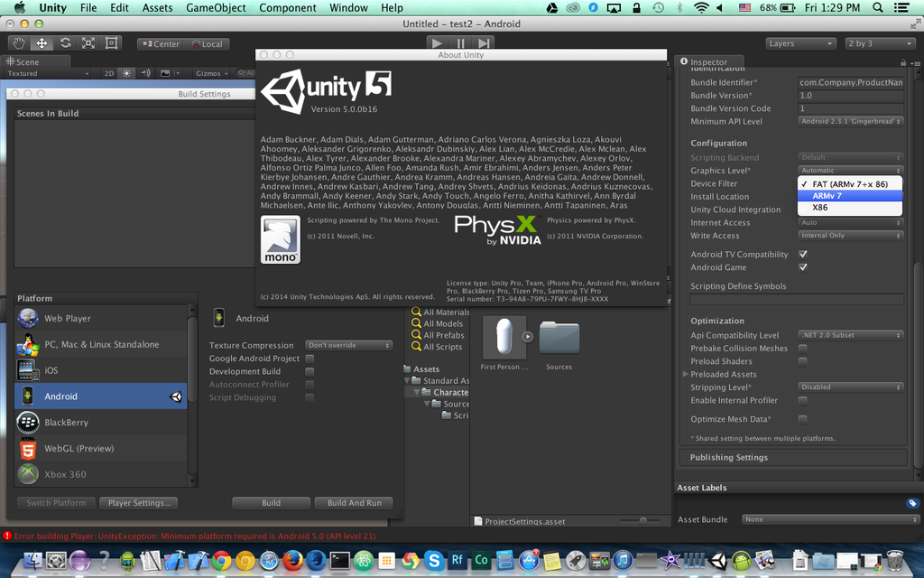Open the Component menu
This screenshot has height=578, width=924.
pos(288,7)
